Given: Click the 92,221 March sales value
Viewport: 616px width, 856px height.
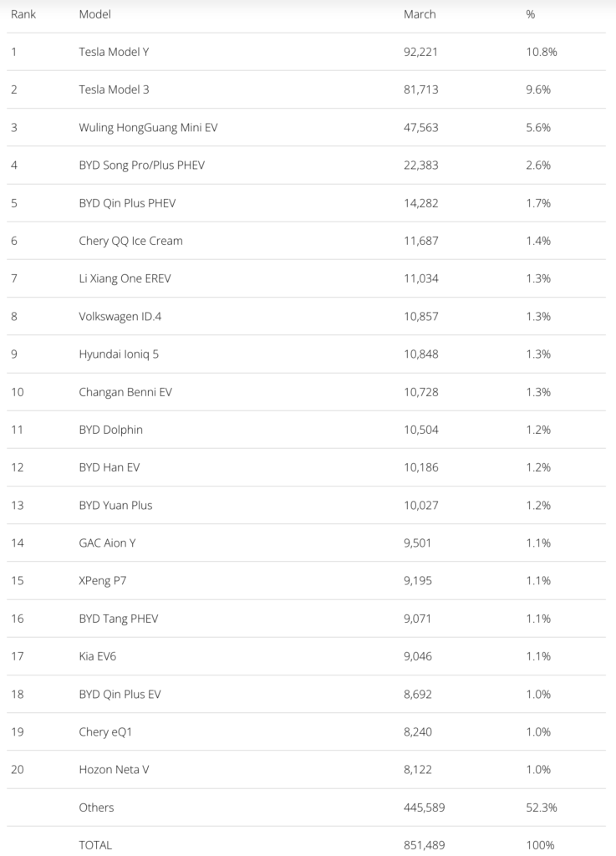Looking at the screenshot, I should [x=420, y=52].
